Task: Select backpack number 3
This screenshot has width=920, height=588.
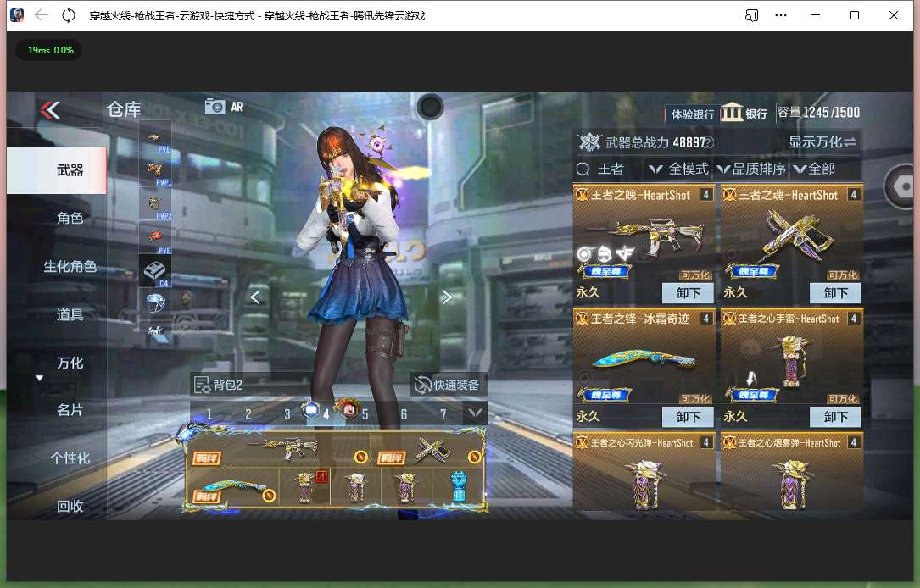Action: pos(287,414)
